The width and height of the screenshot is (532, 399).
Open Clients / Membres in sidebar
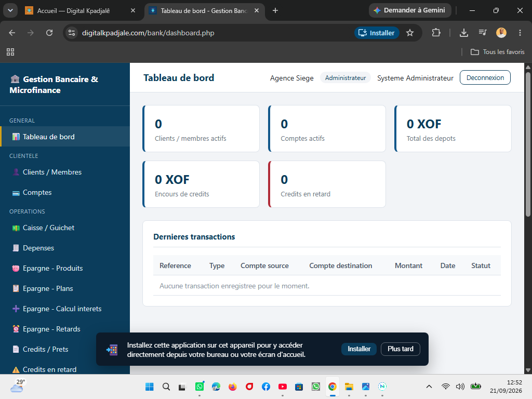(65, 172)
